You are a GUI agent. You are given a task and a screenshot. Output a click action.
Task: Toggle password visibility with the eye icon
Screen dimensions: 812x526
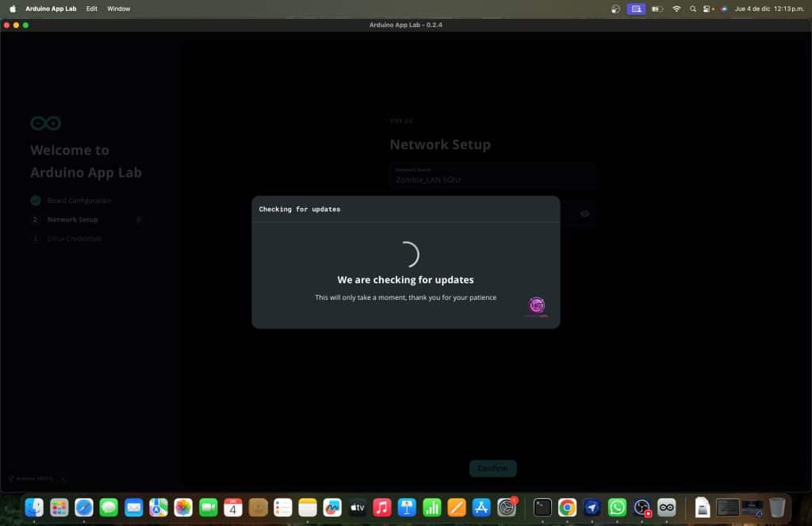coord(584,213)
